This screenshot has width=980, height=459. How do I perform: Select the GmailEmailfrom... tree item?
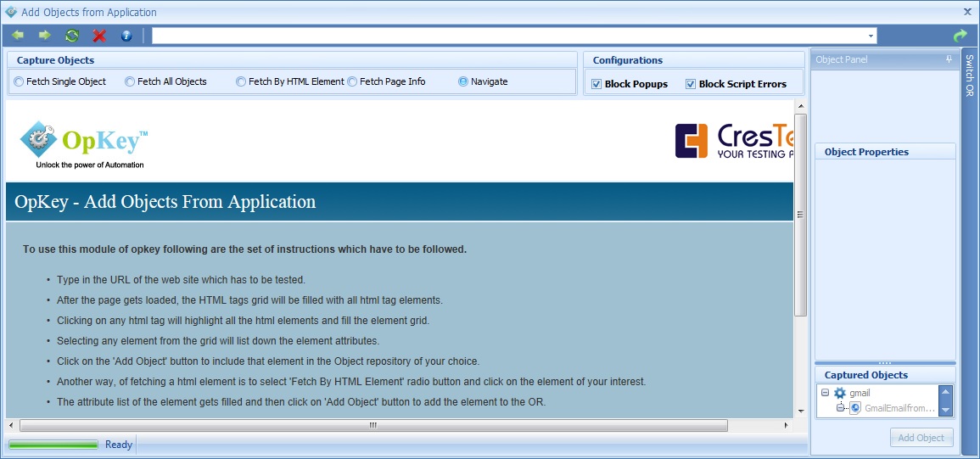coord(900,408)
